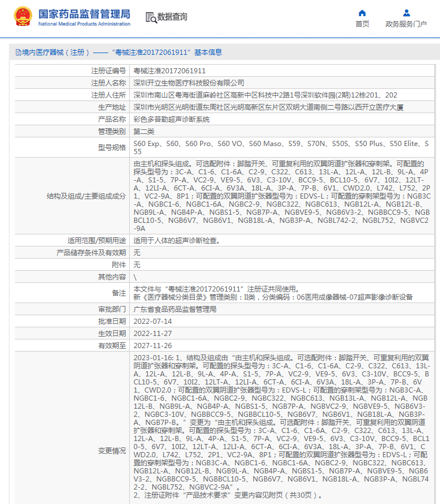Select the 注册人名称 label cell

tap(72, 83)
